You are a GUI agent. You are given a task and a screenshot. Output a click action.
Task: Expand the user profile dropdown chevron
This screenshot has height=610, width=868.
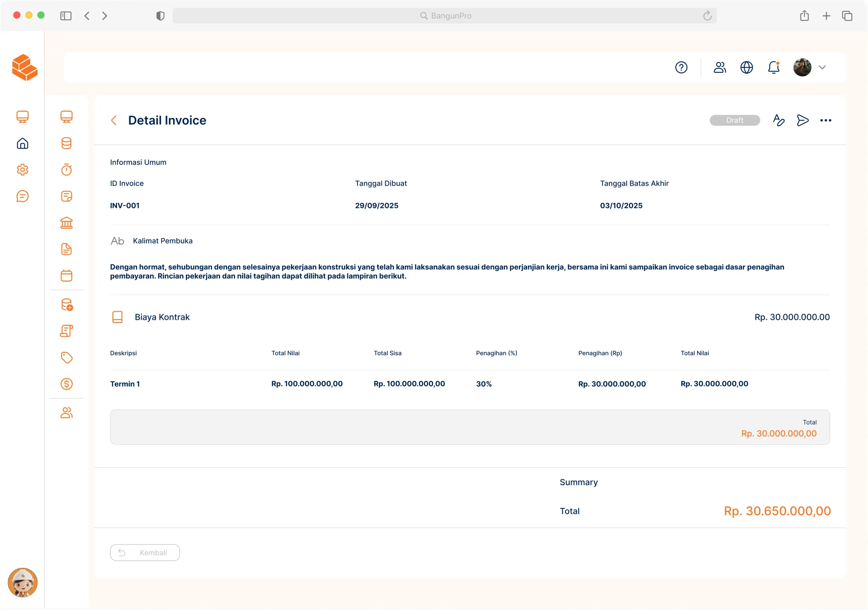(822, 67)
